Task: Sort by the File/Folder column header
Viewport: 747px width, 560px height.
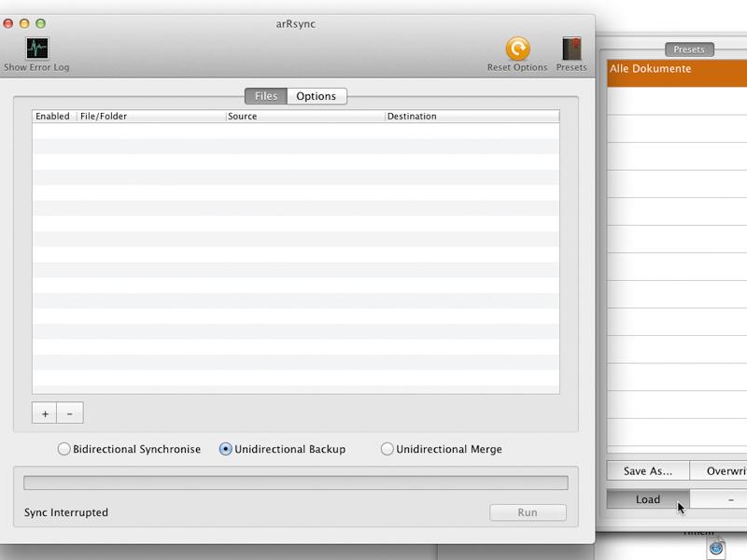Action: 151,116
